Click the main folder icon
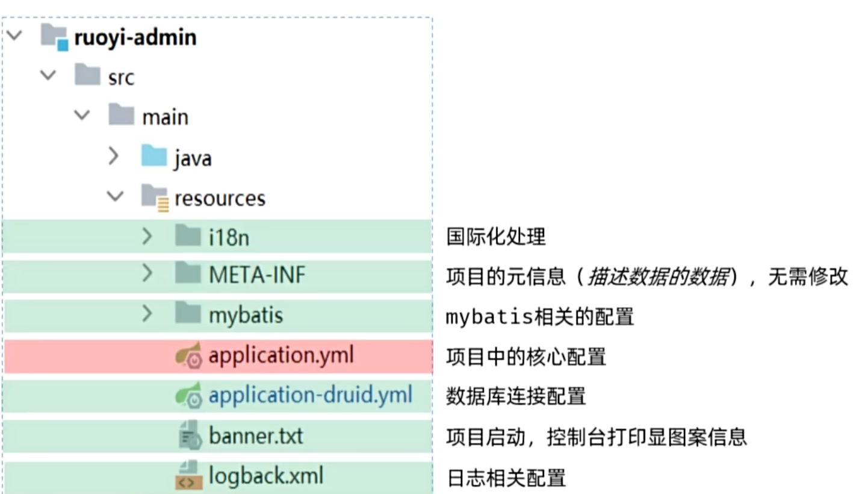The width and height of the screenshot is (868, 494). [x=121, y=115]
